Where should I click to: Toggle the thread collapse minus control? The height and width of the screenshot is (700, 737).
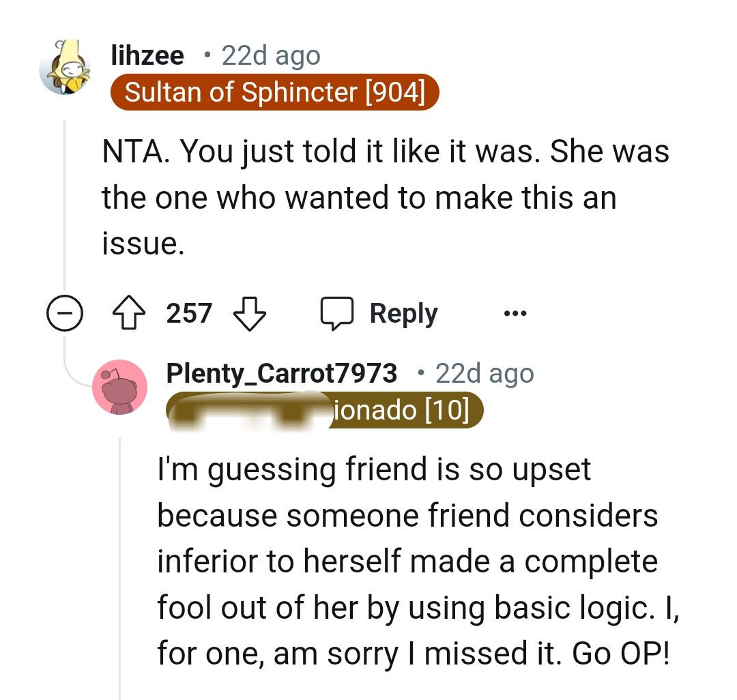coord(65,313)
